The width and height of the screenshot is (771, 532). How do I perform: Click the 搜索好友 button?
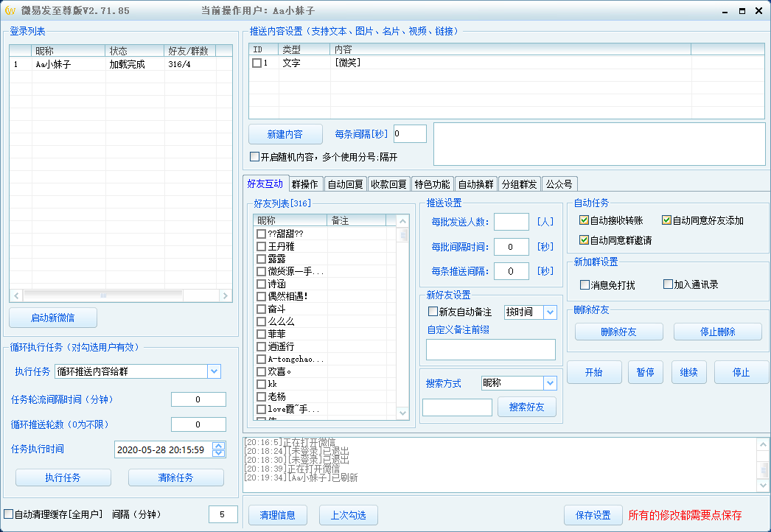pos(526,407)
